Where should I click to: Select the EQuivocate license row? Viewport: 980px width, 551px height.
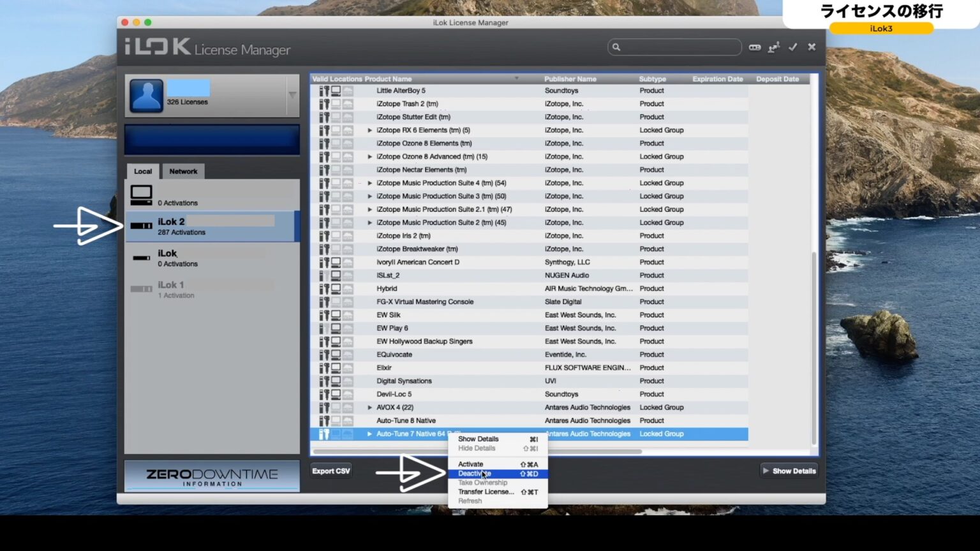coord(529,355)
